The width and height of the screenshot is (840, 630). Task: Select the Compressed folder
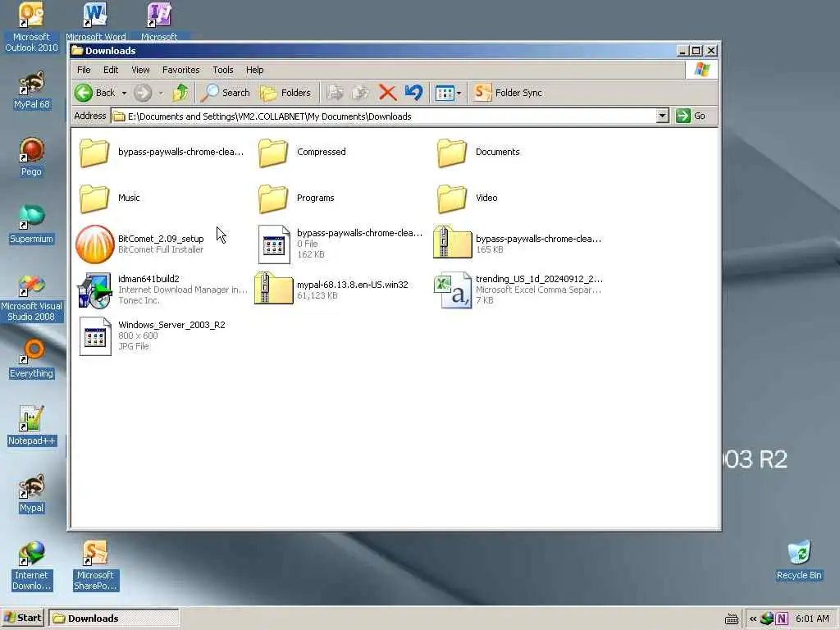302,152
